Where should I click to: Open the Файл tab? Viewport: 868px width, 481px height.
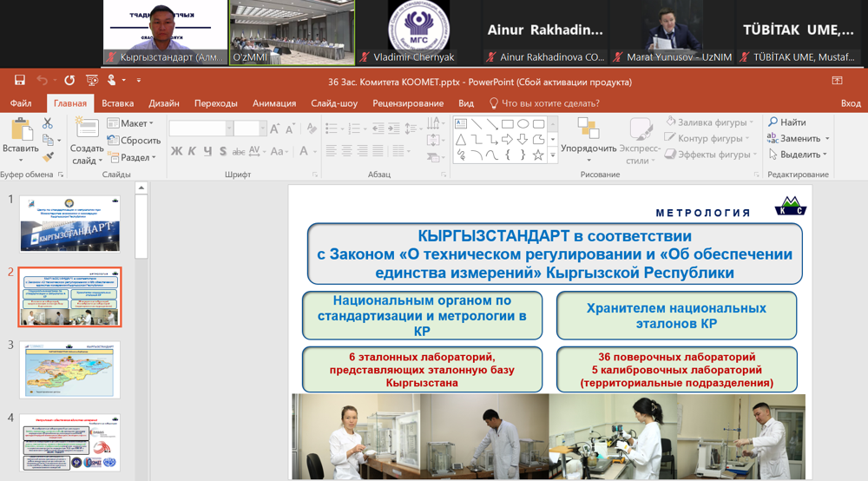point(21,103)
